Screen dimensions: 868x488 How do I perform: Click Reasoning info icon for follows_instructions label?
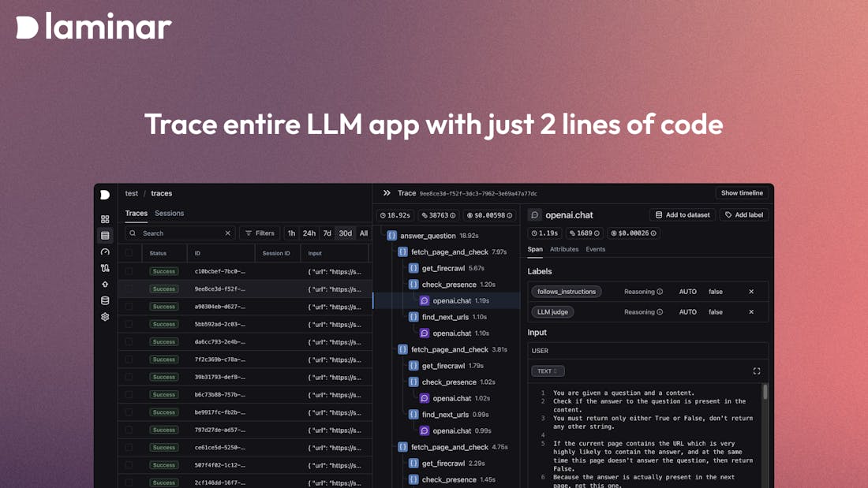(x=660, y=292)
